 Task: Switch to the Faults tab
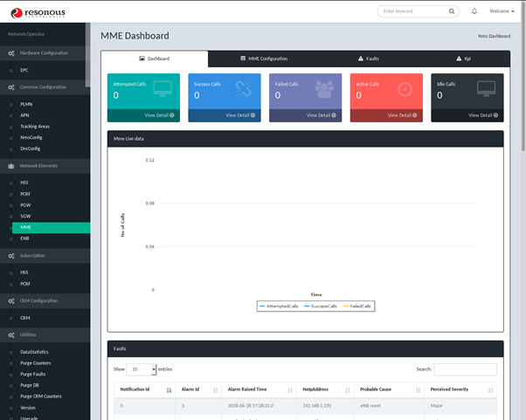pyautogui.click(x=368, y=59)
